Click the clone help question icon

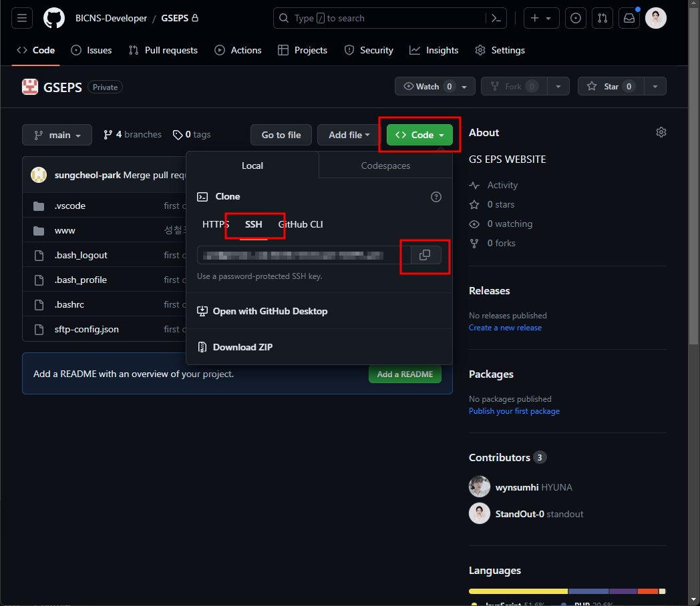[435, 197]
